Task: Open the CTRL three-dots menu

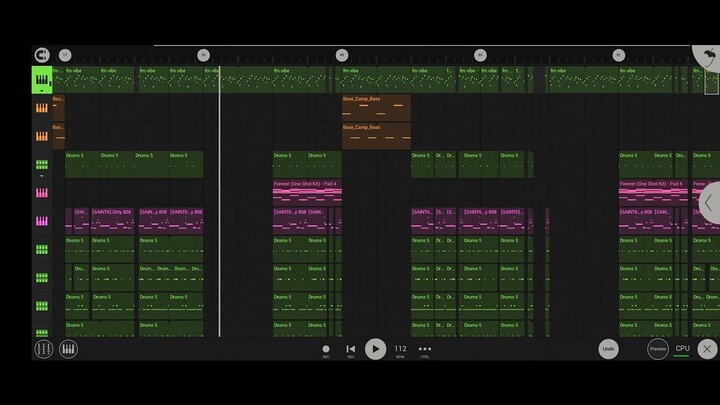Action: coord(425,351)
